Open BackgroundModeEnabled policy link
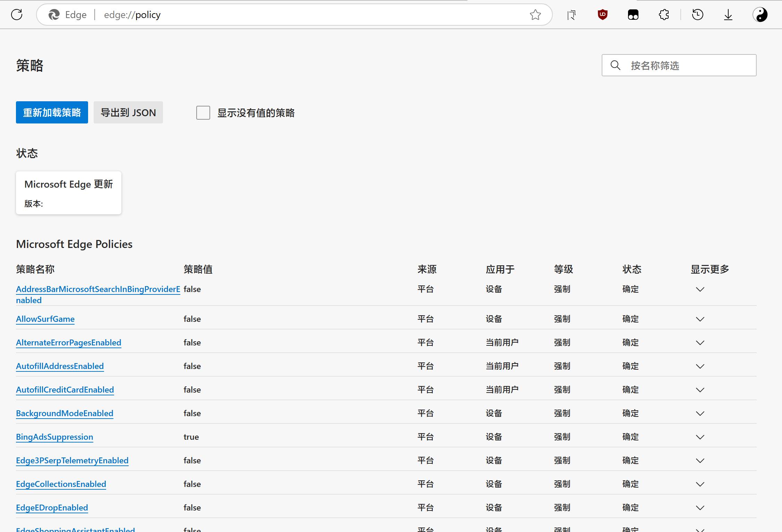Image resolution: width=782 pixels, height=532 pixels. tap(65, 413)
